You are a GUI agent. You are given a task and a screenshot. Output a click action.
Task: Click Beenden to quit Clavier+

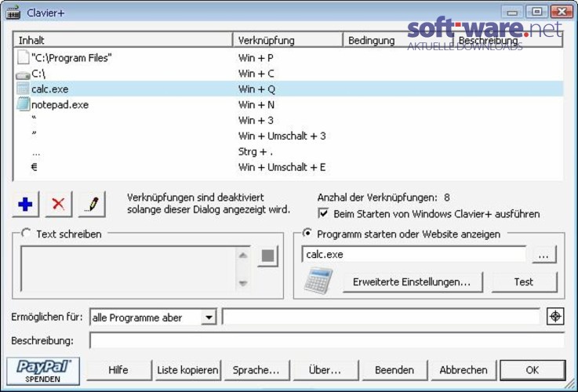click(394, 370)
